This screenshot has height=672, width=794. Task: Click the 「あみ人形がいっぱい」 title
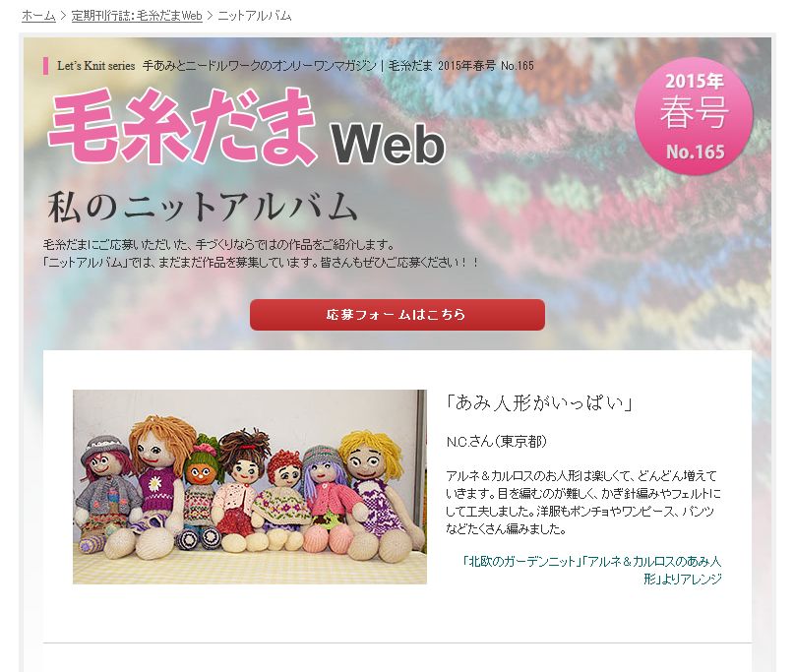539,403
